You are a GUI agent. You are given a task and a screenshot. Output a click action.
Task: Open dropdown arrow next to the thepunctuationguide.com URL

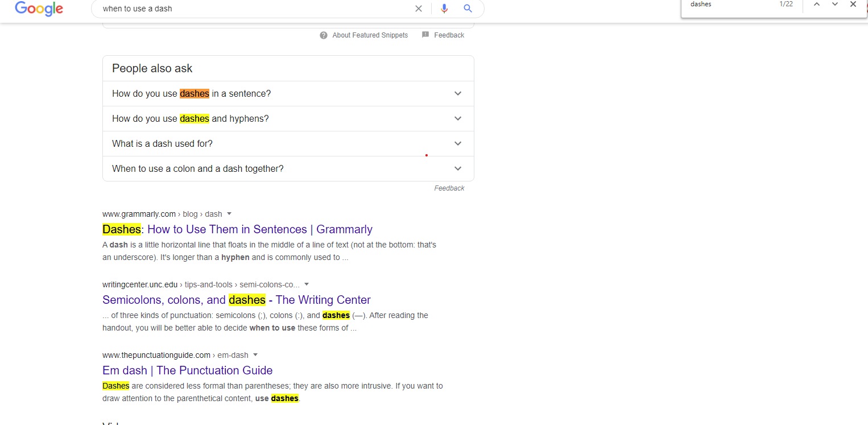point(255,355)
